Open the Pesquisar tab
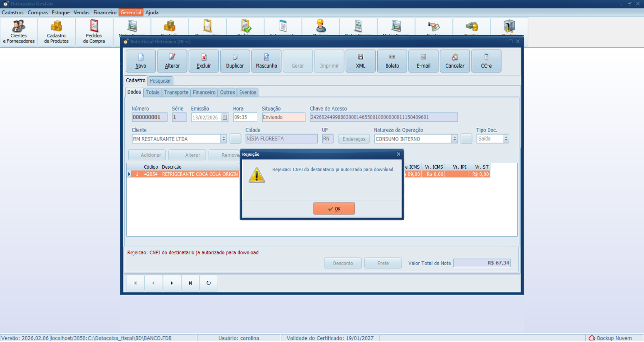Screen dimensions: 644x342 pos(160,81)
